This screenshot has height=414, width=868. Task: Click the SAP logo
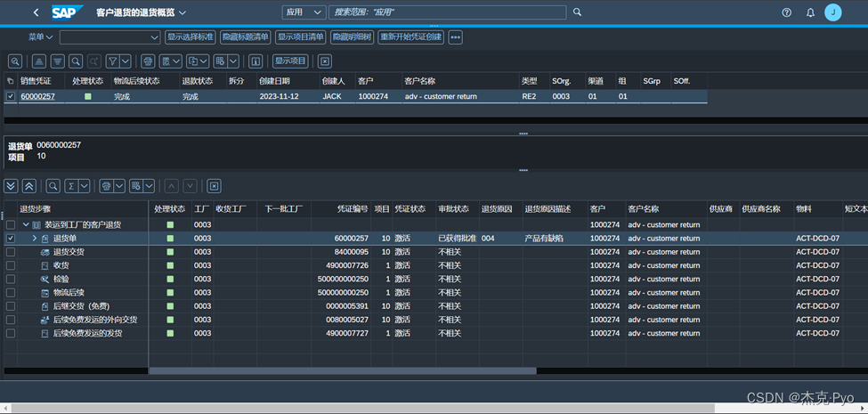(68, 12)
